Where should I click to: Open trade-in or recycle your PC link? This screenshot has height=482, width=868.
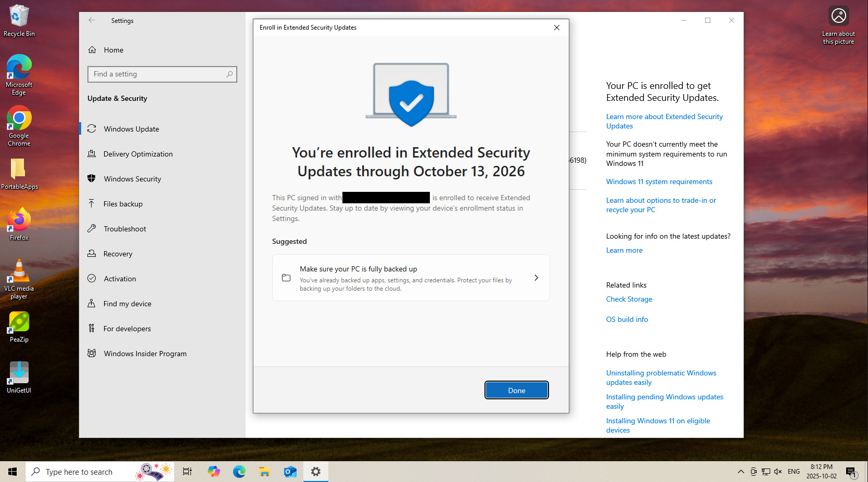pyautogui.click(x=661, y=205)
